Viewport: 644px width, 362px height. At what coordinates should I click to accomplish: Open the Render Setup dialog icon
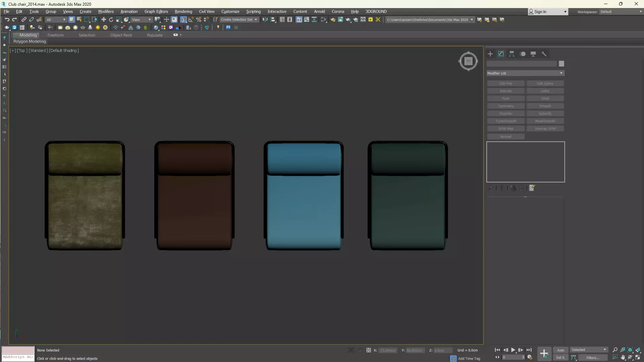click(333, 19)
